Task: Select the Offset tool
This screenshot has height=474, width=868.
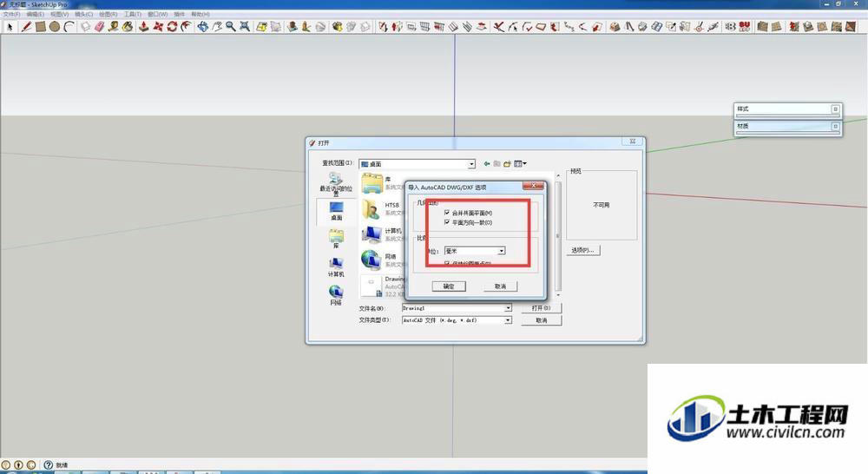Action: point(187,27)
